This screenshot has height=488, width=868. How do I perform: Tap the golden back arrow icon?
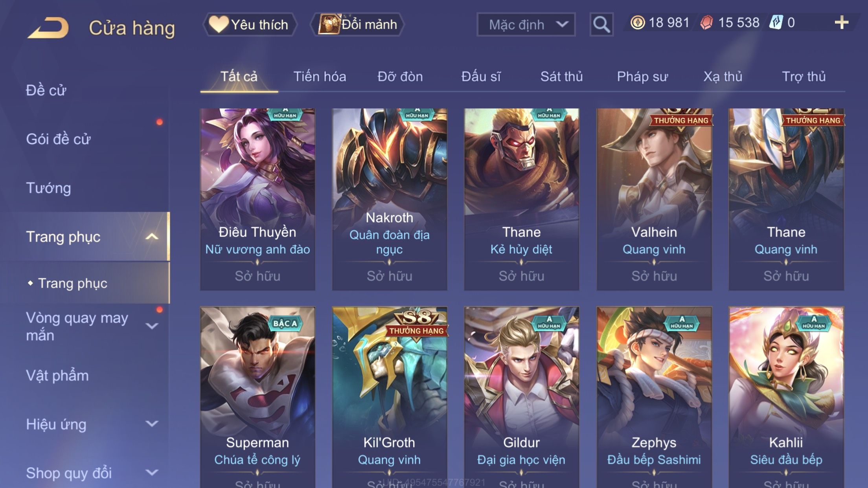48,28
